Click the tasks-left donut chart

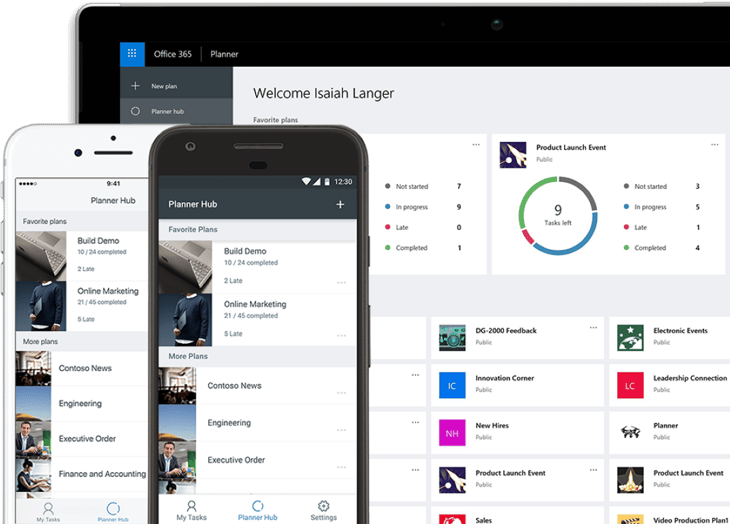click(x=558, y=215)
